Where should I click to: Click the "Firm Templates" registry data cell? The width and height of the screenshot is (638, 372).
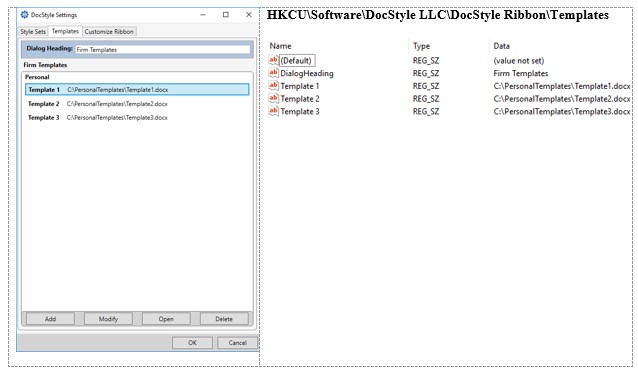(521, 73)
